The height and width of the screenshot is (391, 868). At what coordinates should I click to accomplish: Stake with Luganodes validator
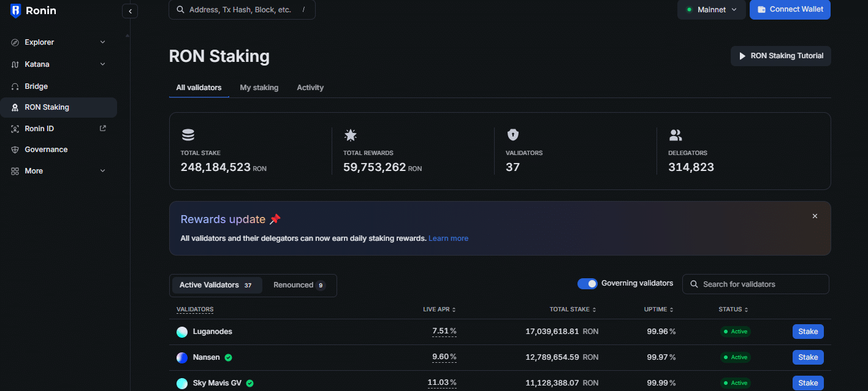808,332
